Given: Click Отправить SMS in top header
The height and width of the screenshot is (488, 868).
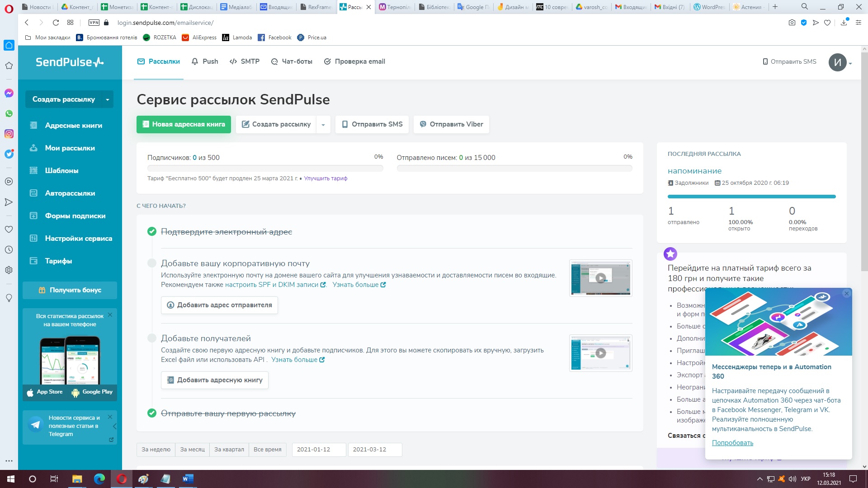Looking at the screenshot, I should pos(789,61).
